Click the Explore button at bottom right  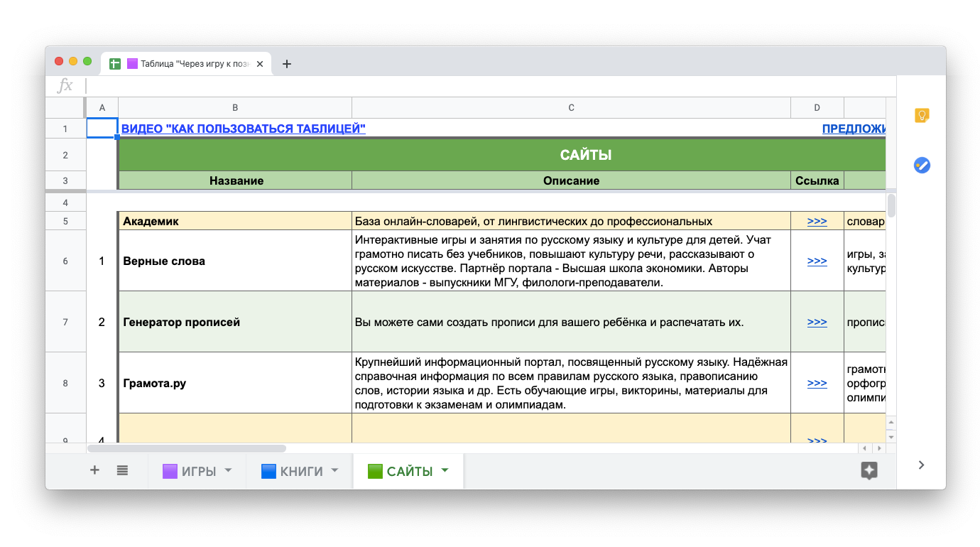point(869,470)
